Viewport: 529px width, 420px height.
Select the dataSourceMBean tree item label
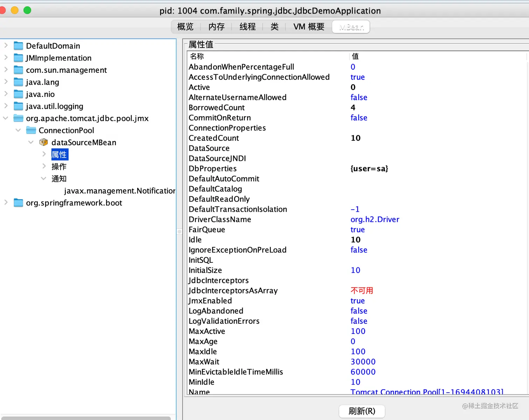coord(84,142)
